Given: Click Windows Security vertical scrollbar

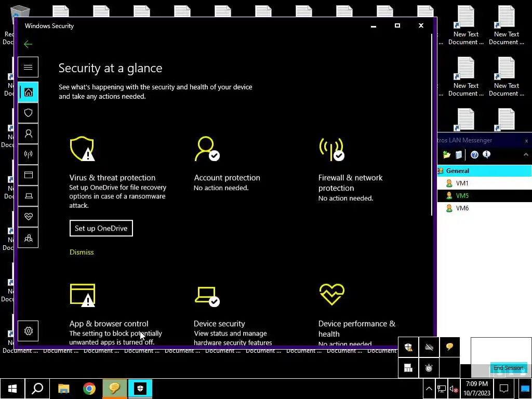Looking at the screenshot, I should [432, 124].
